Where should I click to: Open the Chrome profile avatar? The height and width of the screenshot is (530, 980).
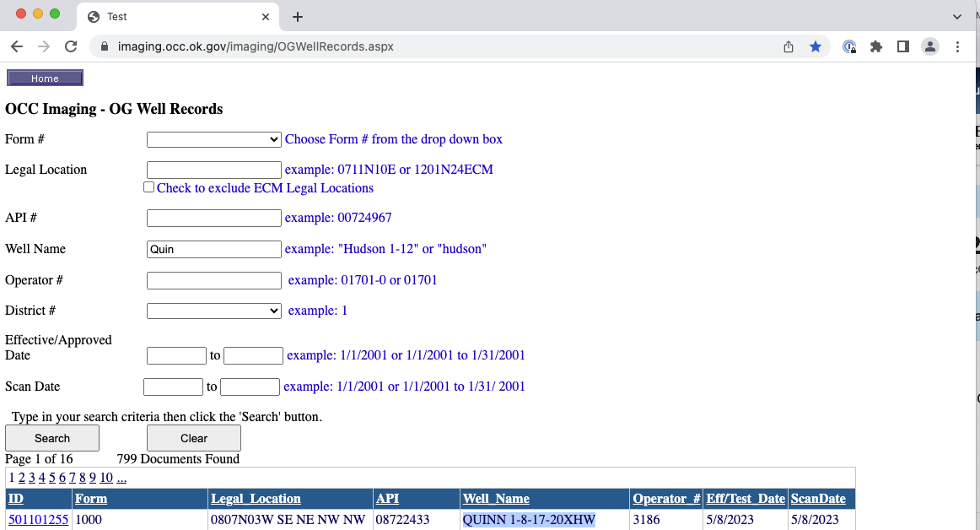930,46
